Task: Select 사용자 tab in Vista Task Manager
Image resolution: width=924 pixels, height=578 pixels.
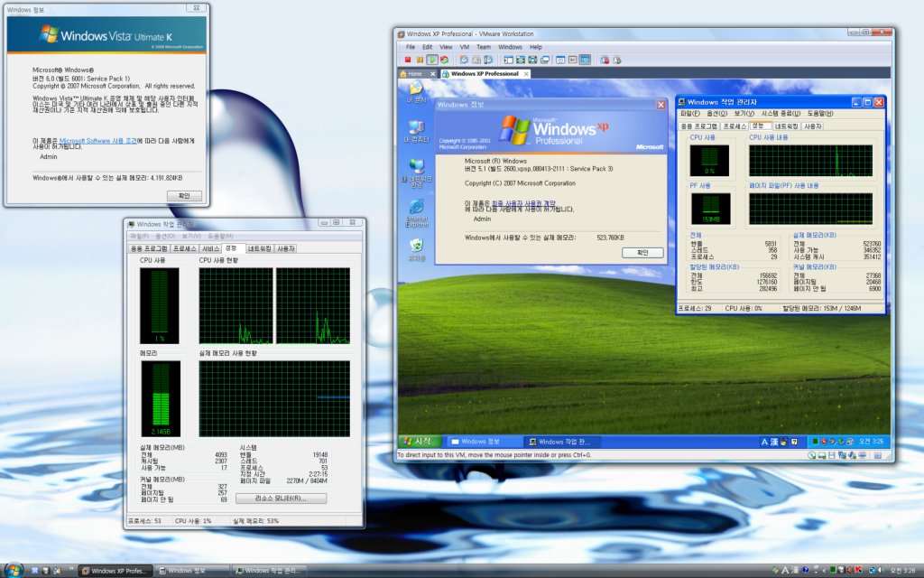Action: tap(286, 249)
